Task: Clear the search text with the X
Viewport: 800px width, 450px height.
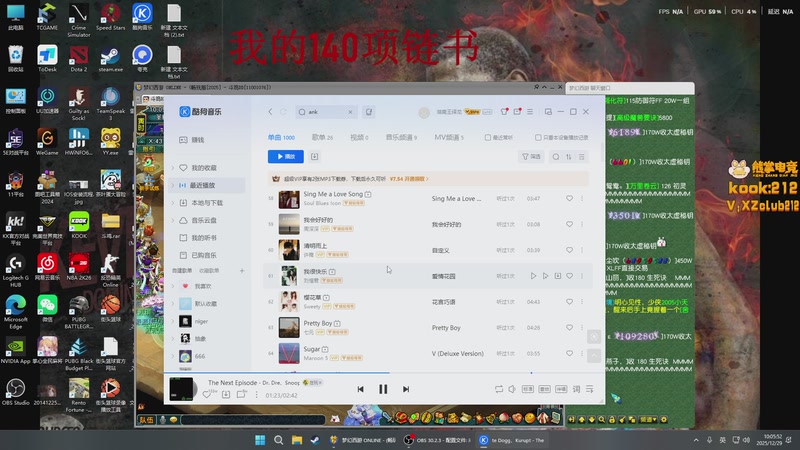Action: pos(351,112)
